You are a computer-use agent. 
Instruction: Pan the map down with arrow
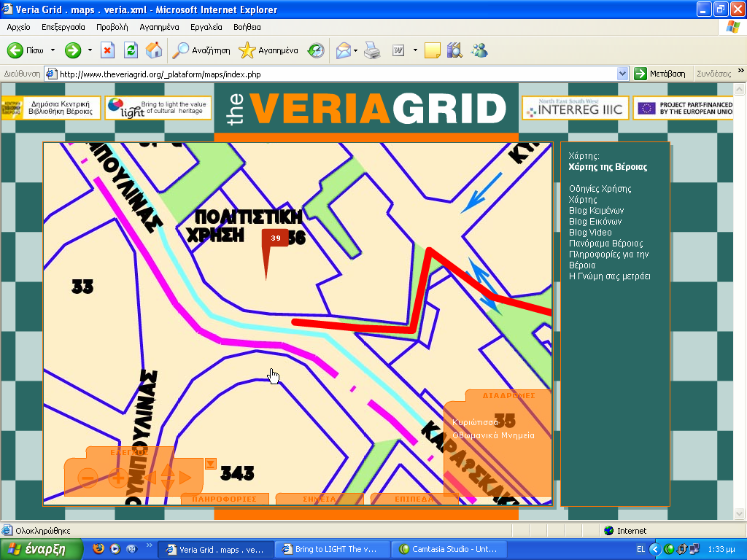(168, 485)
